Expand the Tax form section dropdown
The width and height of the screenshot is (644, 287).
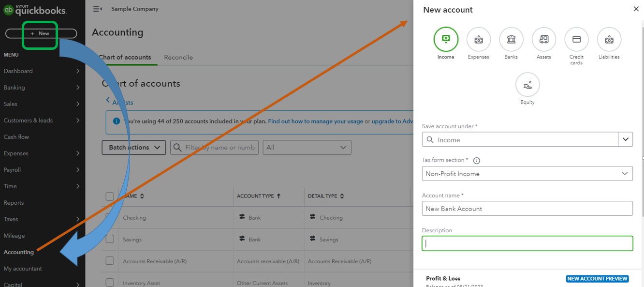[x=527, y=173]
